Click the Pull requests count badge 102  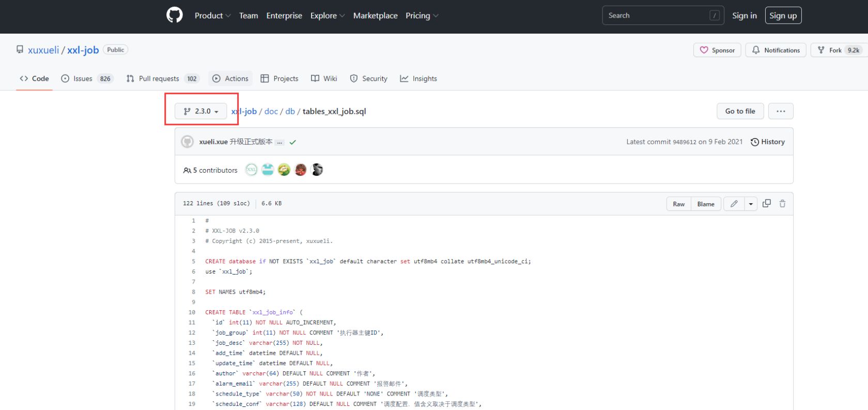click(x=192, y=79)
